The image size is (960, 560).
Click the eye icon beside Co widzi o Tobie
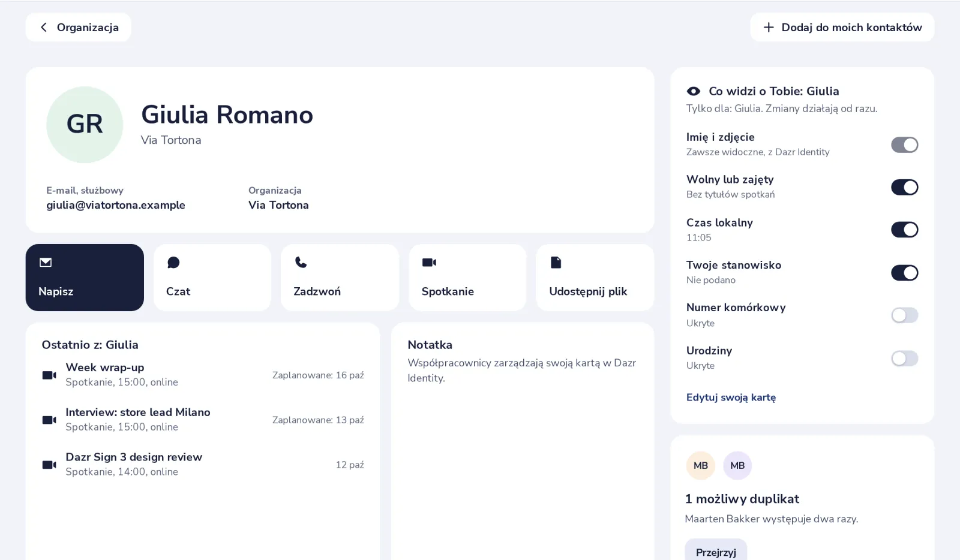[x=694, y=91]
